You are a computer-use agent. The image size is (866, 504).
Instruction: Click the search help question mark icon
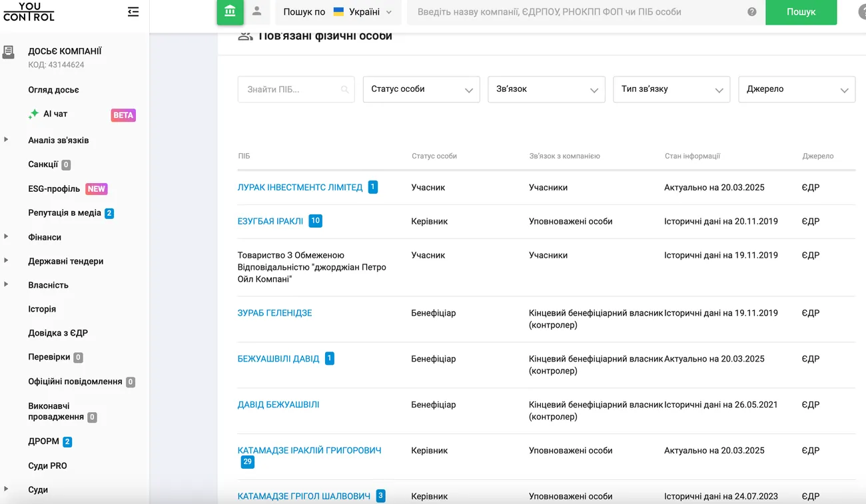pos(752,12)
